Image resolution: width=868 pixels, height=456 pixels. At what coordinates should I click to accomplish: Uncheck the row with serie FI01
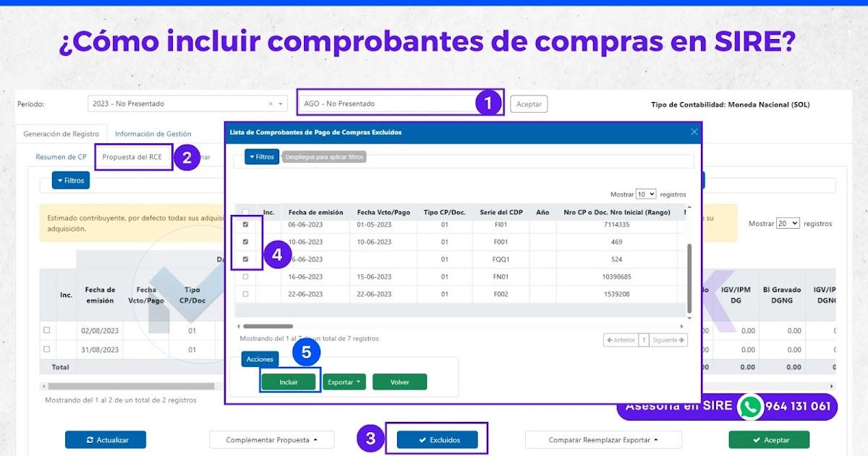click(245, 224)
